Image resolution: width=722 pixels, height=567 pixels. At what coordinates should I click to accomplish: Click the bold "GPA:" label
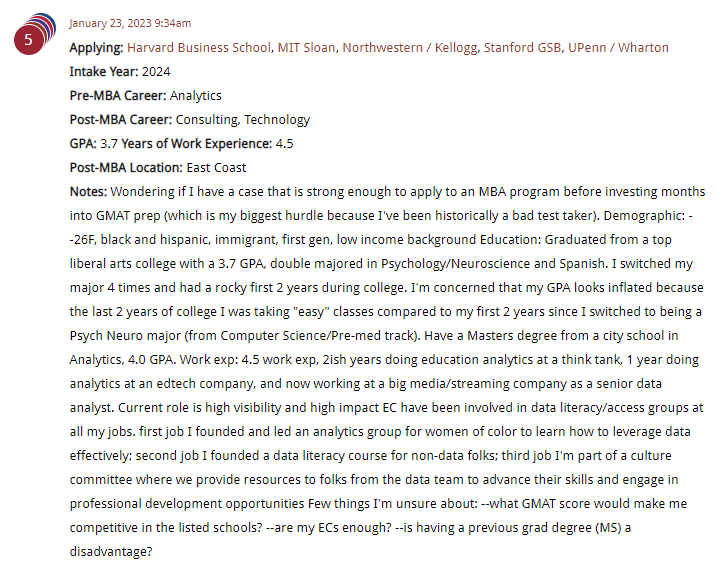83,144
